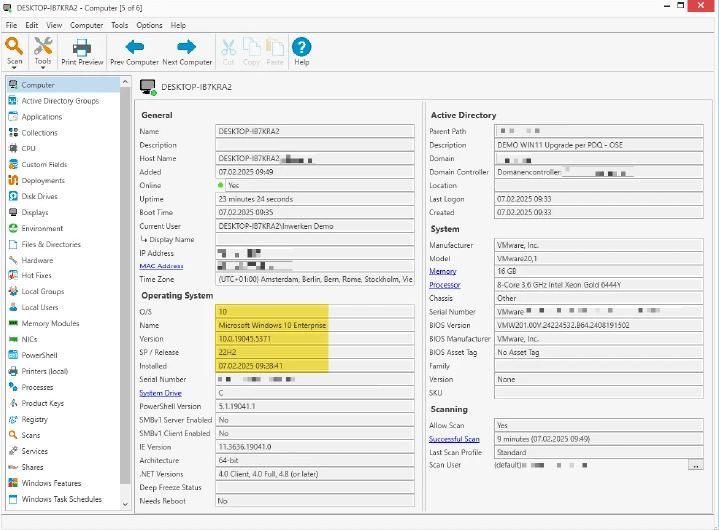Open Windows Features section
Image resolution: width=719 pixels, height=530 pixels.
51,483
